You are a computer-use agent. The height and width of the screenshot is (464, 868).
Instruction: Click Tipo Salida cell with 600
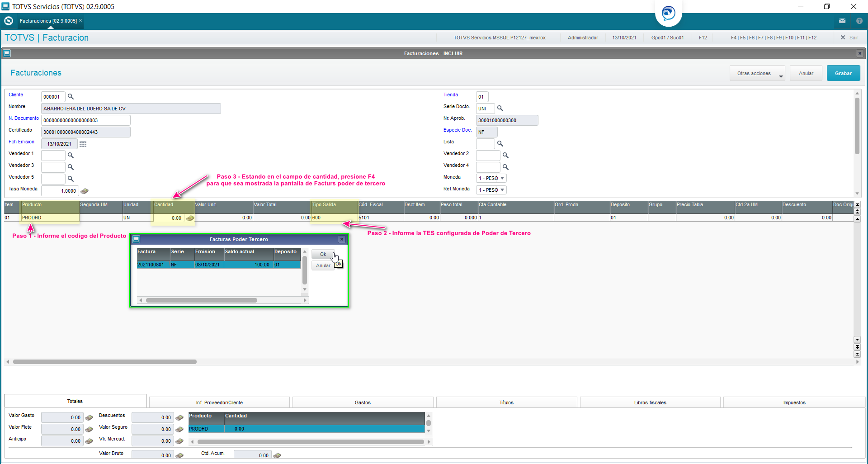pos(335,218)
